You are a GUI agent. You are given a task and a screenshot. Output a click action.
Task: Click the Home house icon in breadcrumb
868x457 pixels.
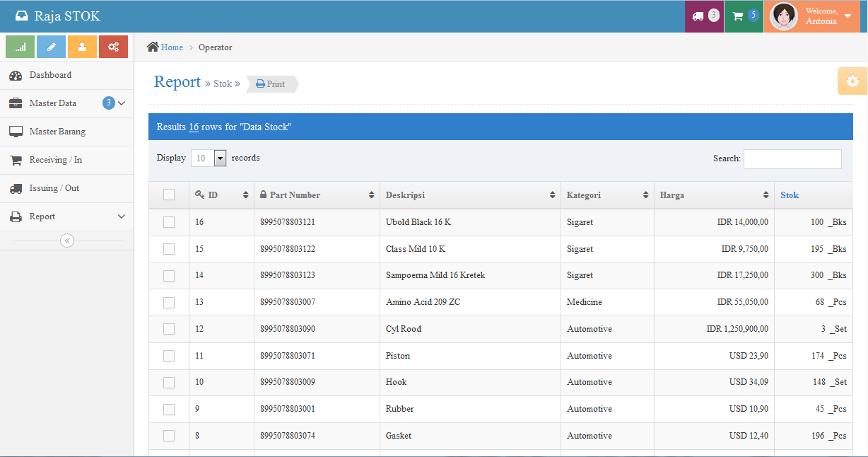(x=153, y=47)
